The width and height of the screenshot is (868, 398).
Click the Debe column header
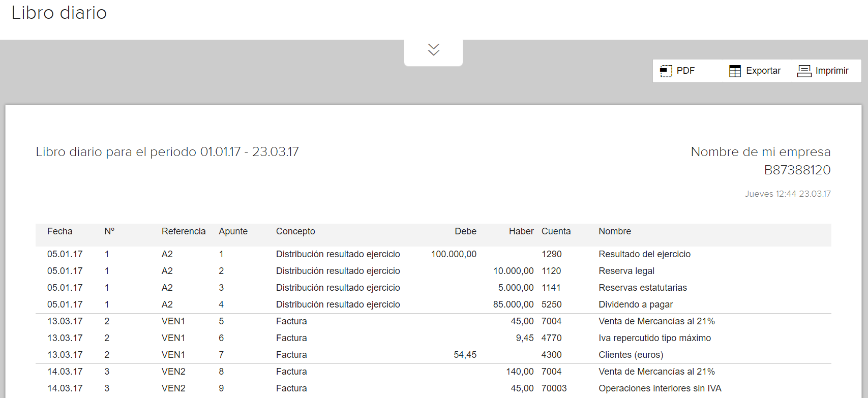pyautogui.click(x=466, y=231)
